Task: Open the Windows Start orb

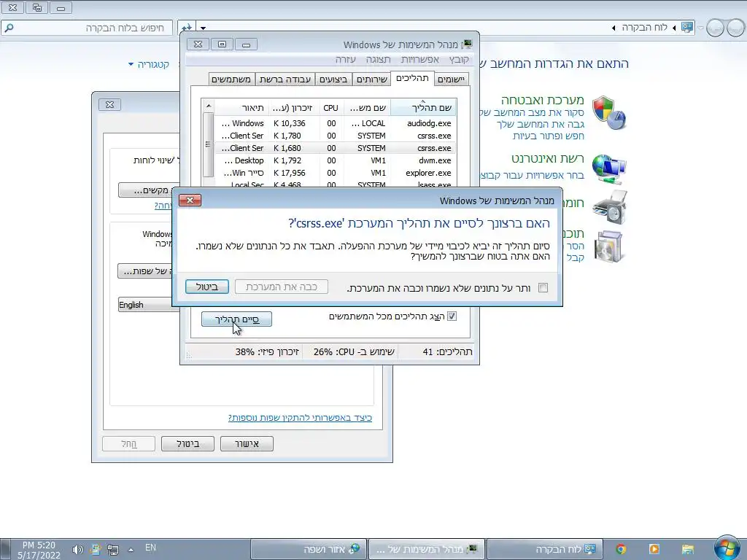Action: (727, 548)
